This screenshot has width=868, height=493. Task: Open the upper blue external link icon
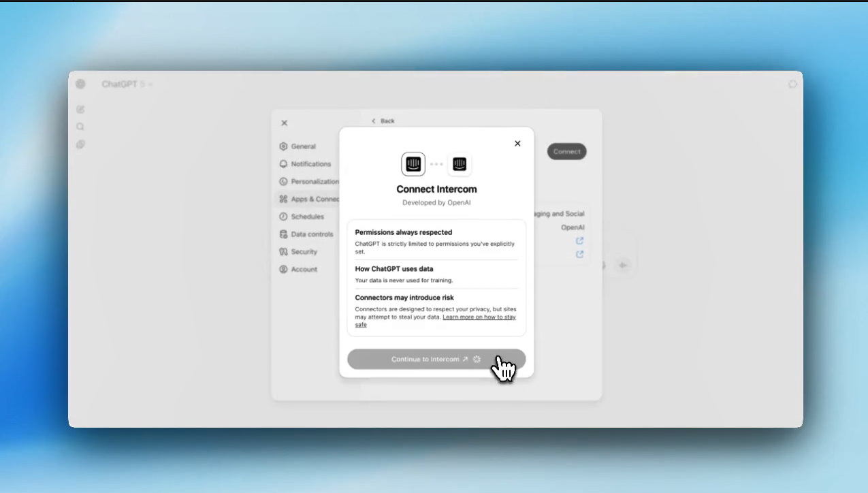(580, 240)
